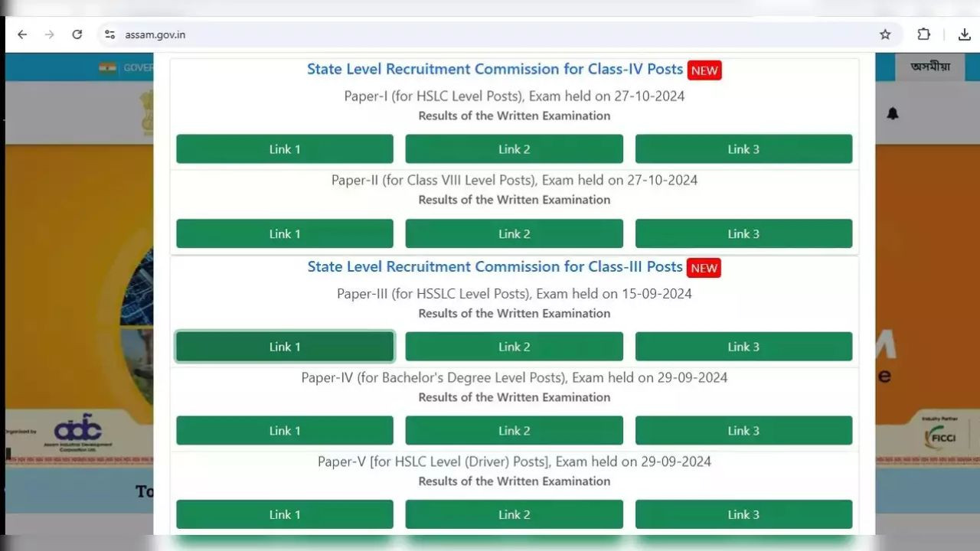Open Link 2 for Paper-V Driver results
The width and height of the screenshot is (980, 551).
click(514, 514)
